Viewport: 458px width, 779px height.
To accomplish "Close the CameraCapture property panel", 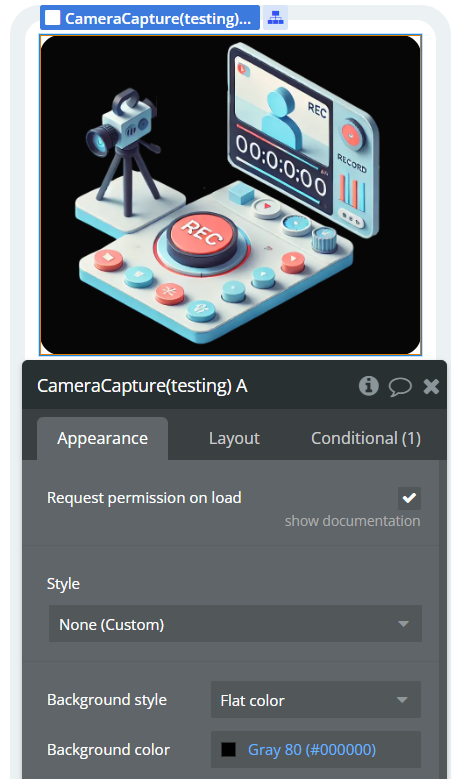I will 431,386.
